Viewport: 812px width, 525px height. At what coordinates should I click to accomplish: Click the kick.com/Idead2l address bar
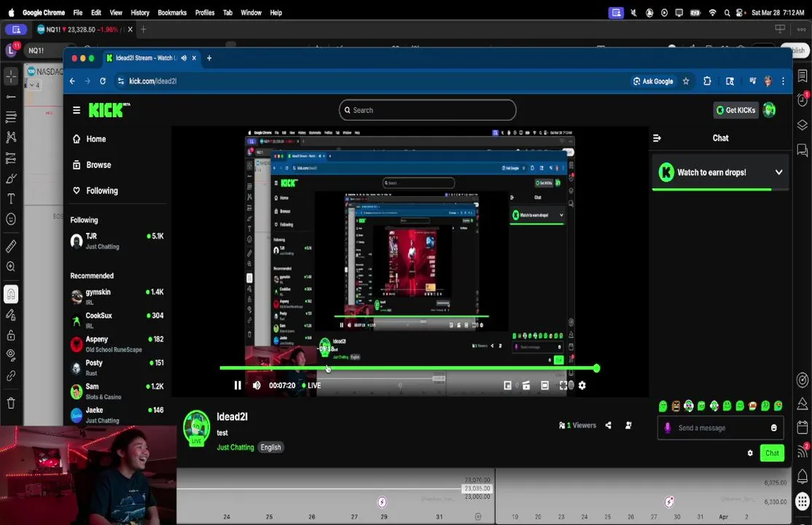[153, 81]
